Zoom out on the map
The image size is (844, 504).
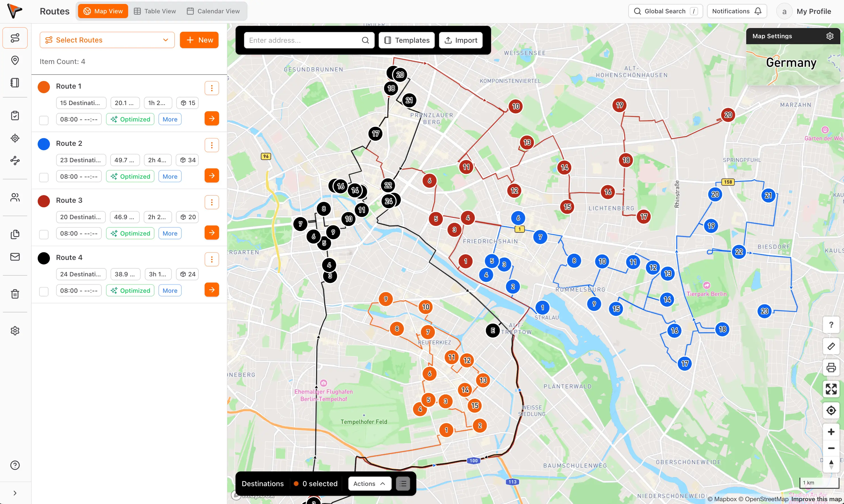[831, 448]
